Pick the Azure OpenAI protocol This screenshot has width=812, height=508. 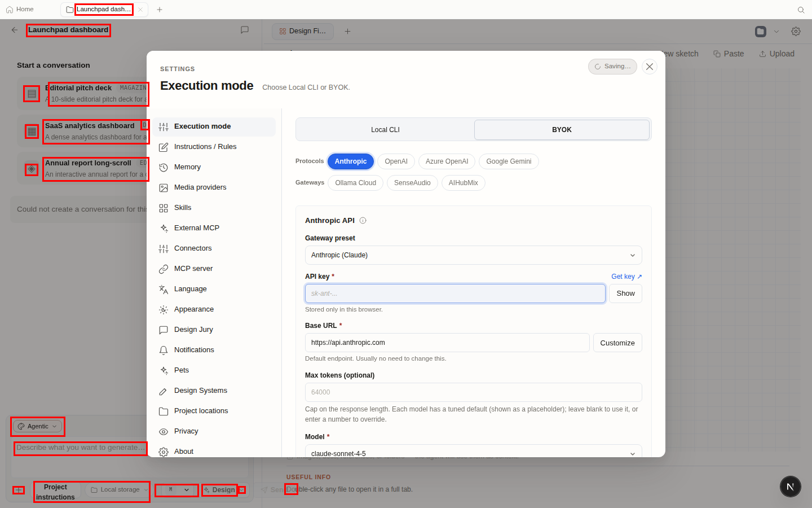(x=447, y=161)
